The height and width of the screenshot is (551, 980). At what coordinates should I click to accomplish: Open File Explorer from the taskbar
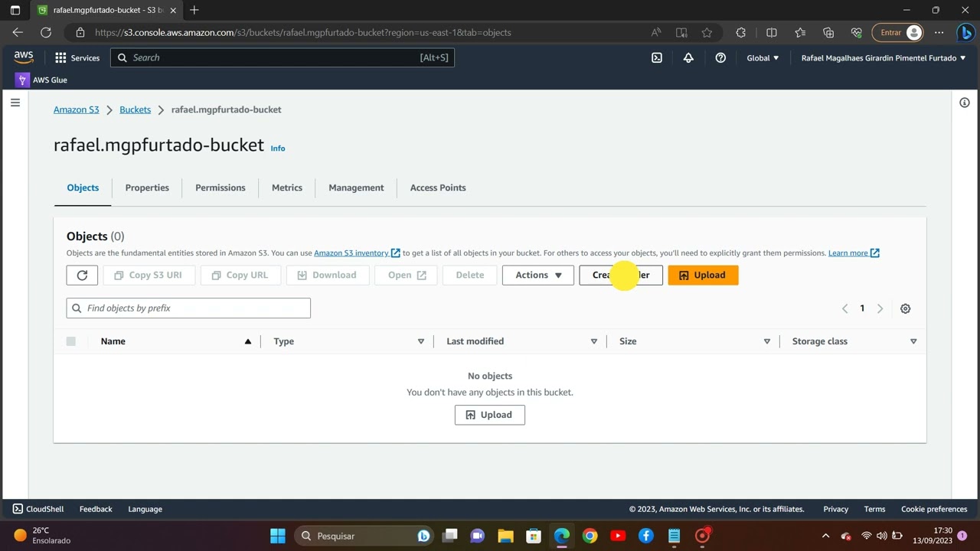(x=505, y=536)
